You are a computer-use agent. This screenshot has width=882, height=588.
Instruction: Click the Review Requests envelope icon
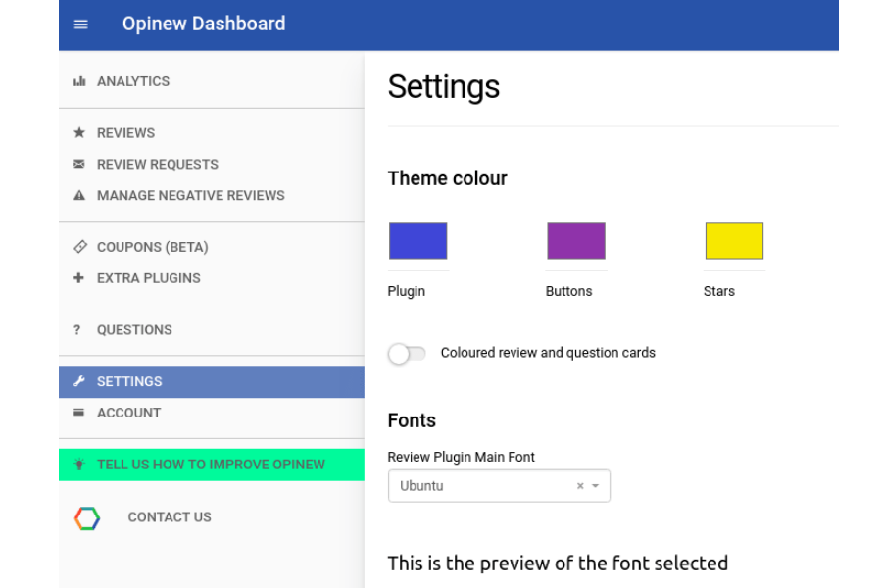coord(79,164)
